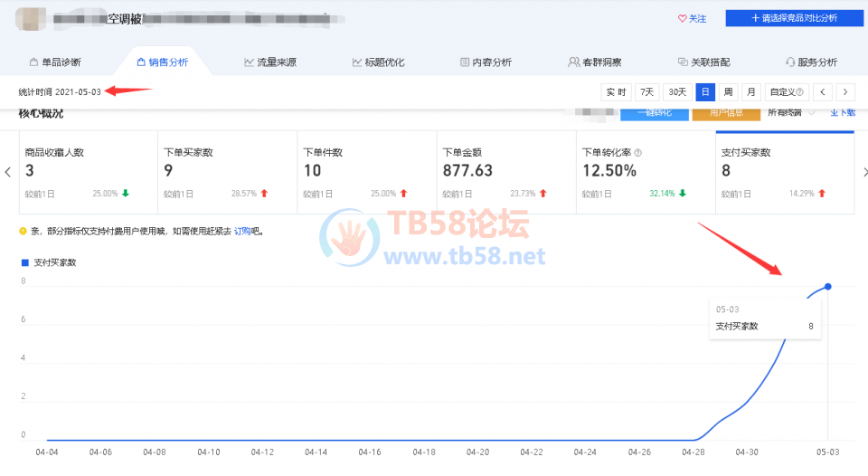Select the 7天 time range
This screenshot has height=476, width=868.
(x=646, y=92)
